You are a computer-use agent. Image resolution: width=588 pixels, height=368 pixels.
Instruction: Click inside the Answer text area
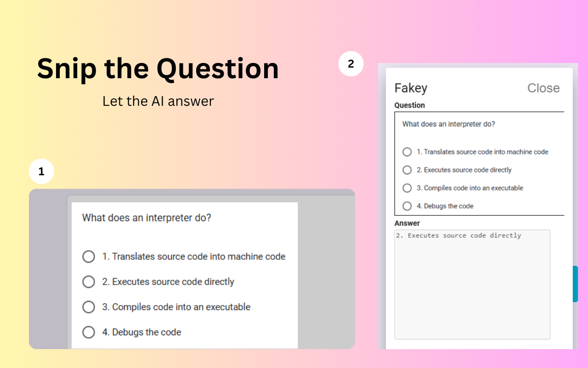click(x=472, y=283)
